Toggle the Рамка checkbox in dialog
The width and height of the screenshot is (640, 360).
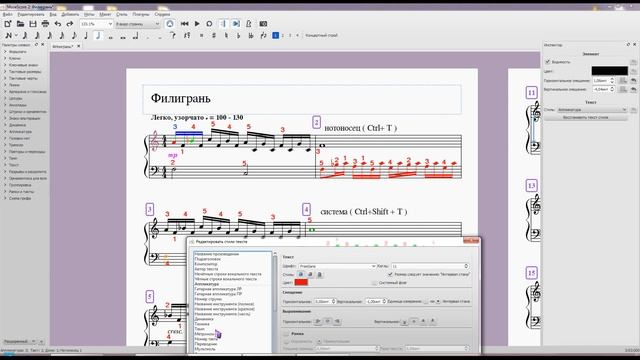point(286,333)
